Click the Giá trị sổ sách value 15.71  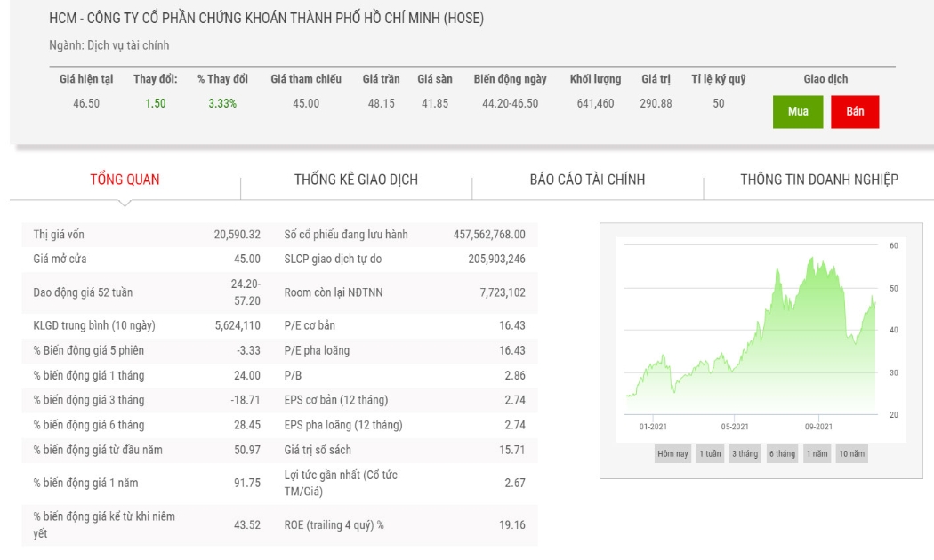[512, 450]
